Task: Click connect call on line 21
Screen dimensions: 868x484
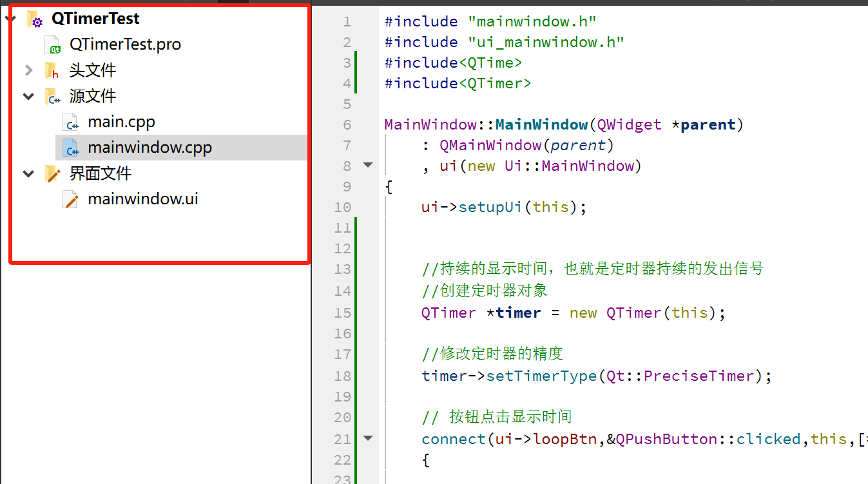Action: 454,439
